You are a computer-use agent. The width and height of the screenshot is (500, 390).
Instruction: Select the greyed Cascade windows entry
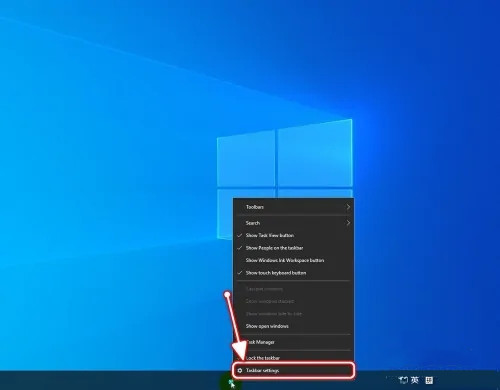pos(293,289)
